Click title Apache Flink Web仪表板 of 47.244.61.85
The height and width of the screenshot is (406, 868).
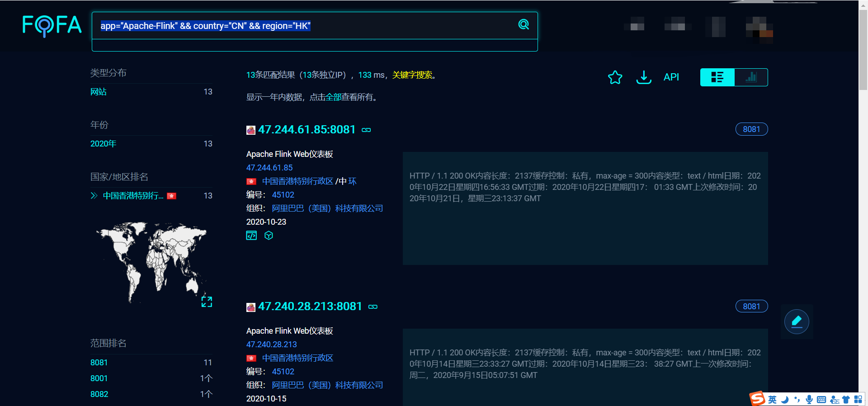(x=289, y=154)
